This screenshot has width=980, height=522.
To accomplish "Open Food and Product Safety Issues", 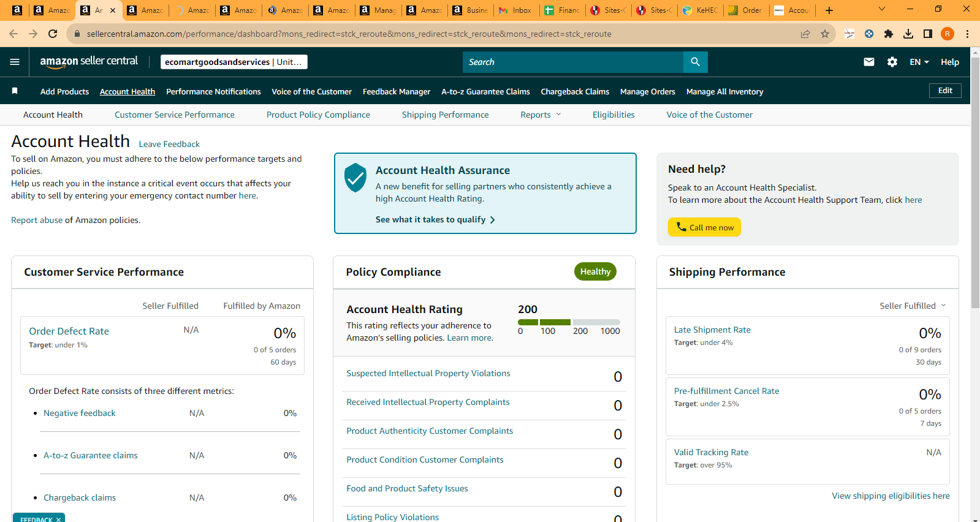I will coord(407,488).
